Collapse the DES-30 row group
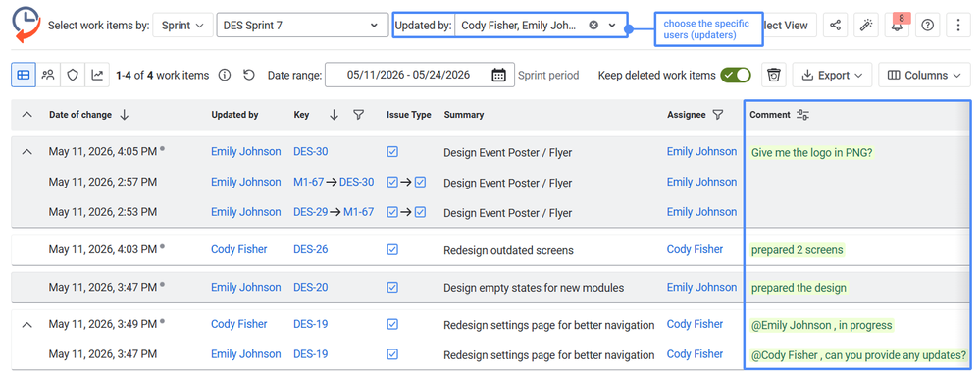Screen dimensions: 980x376 pos(26,151)
